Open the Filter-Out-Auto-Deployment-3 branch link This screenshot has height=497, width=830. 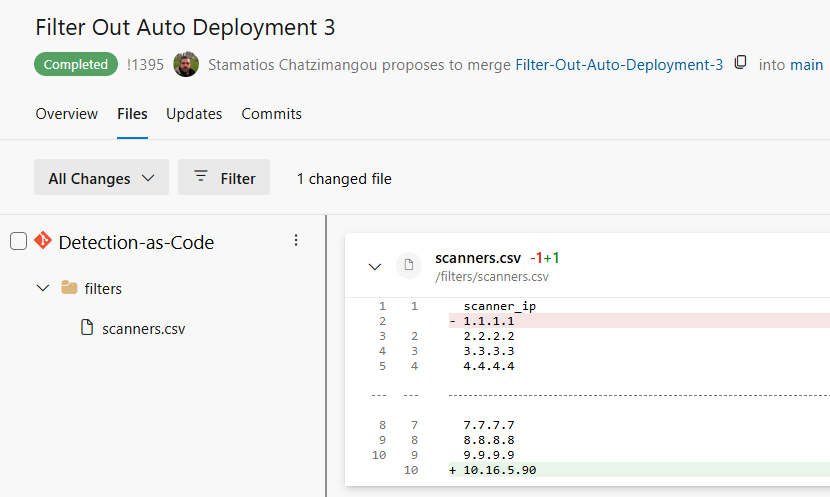pyautogui.click(x=619, y=65)
